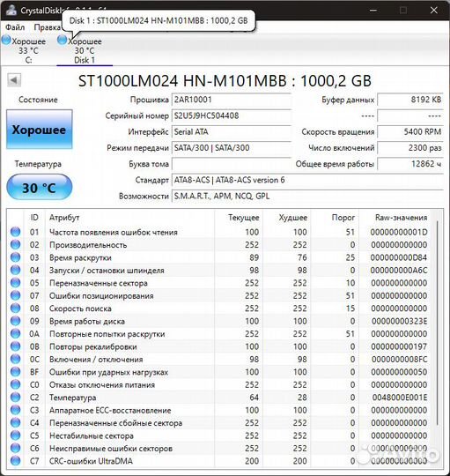The height and width of the screenshot is (476, 450).
Task: Click the Возможности field S.M.A.R.T., APM
Action: coord(307,196)
